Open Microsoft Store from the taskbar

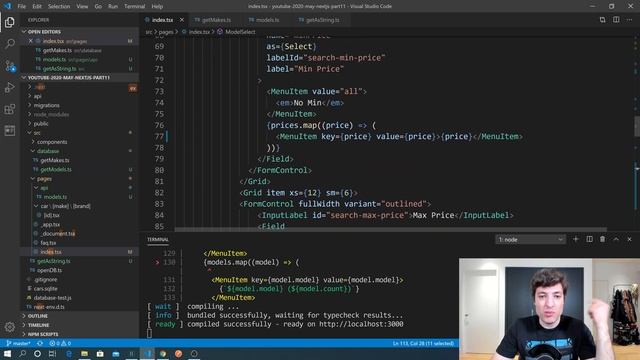100,353
